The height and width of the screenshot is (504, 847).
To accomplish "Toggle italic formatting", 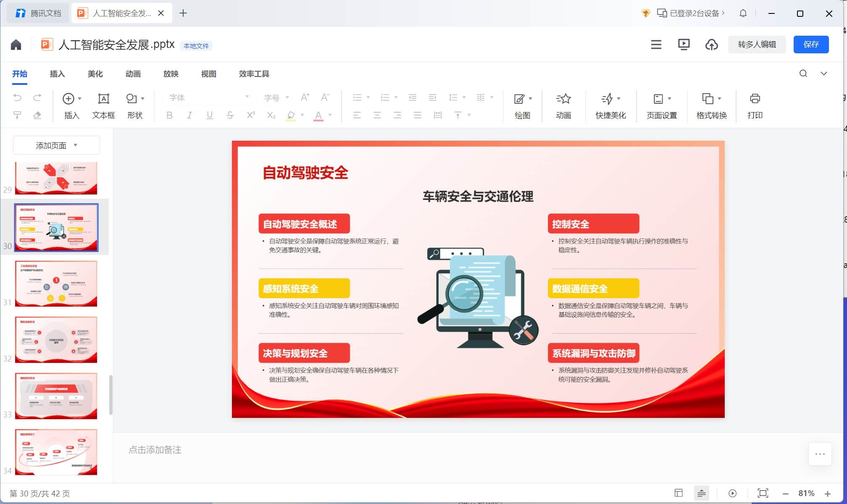I will tap(189, 115).
